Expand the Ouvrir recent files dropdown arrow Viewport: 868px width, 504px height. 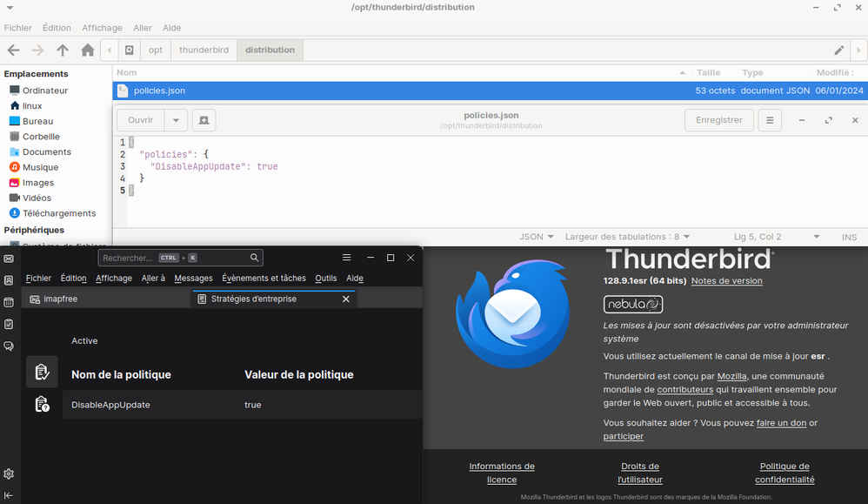pyautogui.click(x=176, y=120)
